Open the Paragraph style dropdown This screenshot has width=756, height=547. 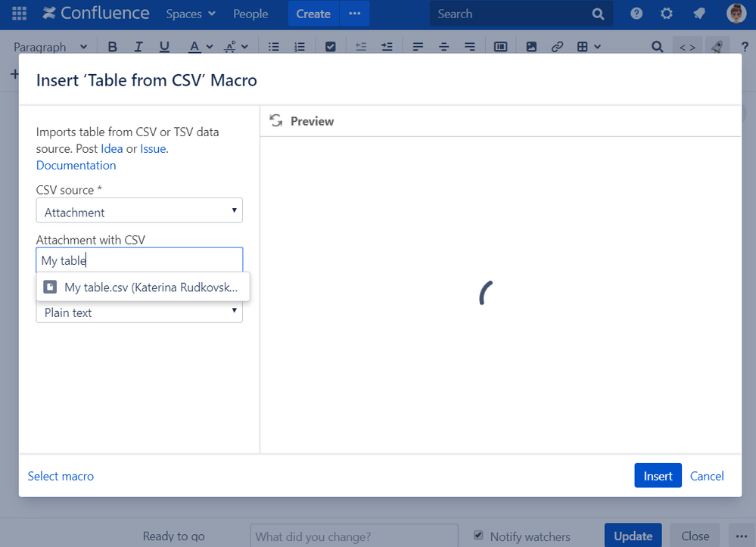(x=50, y=47)
